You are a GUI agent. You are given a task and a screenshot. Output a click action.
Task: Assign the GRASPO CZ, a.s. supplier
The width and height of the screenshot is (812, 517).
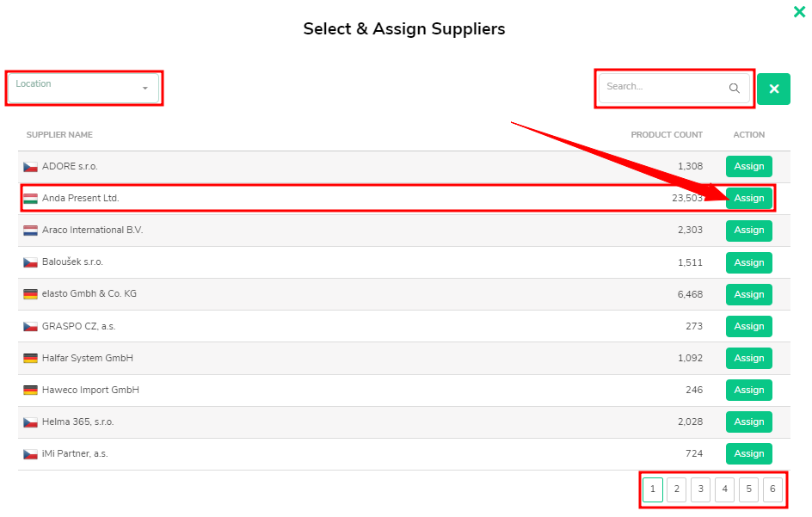pos(749,326)
